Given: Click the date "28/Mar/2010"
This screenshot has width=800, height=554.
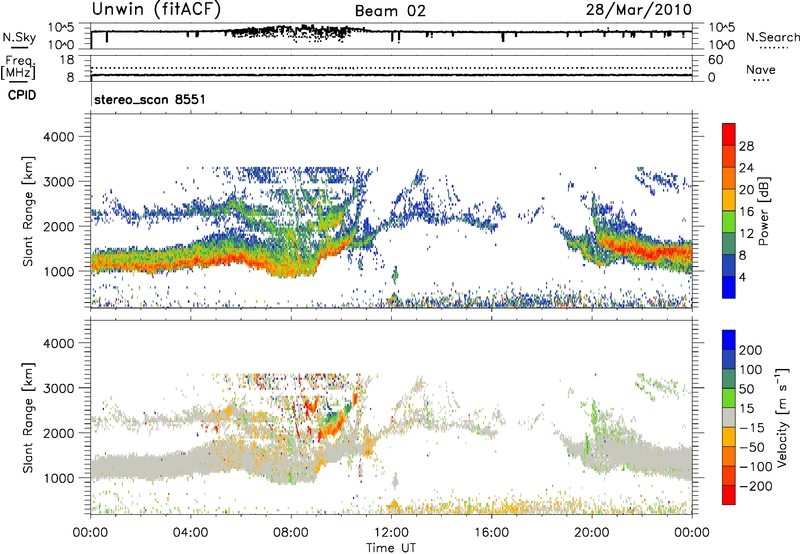Looking at the screenshot, I should 639,10.
